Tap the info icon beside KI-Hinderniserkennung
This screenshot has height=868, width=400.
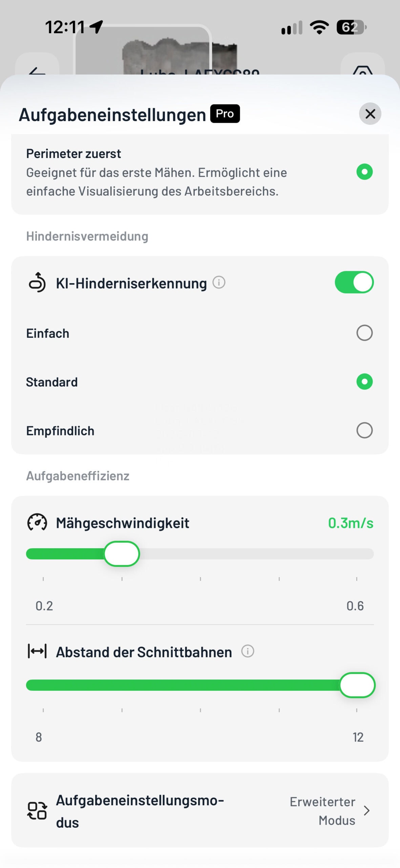tap(219, 282)
